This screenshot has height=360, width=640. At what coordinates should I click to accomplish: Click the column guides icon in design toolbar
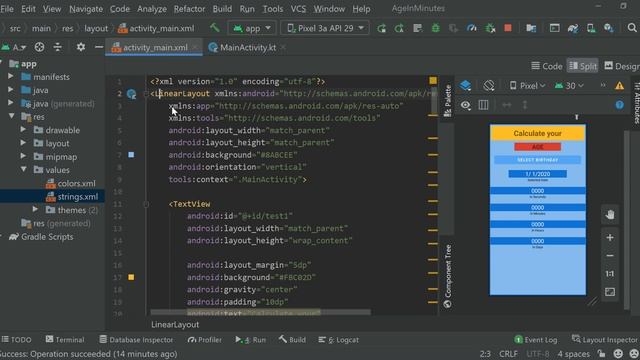483,105
